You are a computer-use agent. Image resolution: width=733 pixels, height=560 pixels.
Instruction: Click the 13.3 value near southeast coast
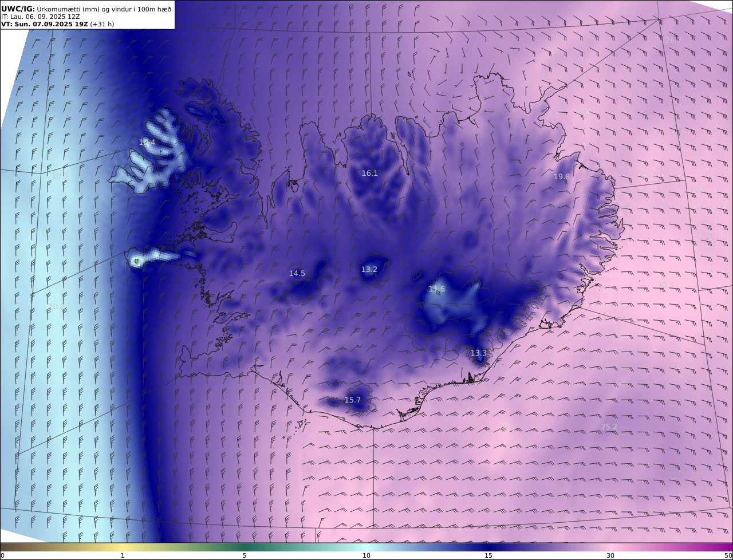pyautogui.click(x=478, y=353)
